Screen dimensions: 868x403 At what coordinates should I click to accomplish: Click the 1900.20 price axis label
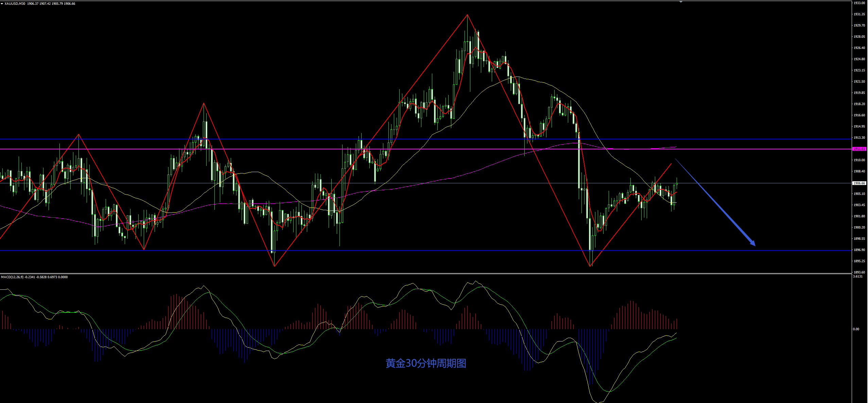click(859, 228)
